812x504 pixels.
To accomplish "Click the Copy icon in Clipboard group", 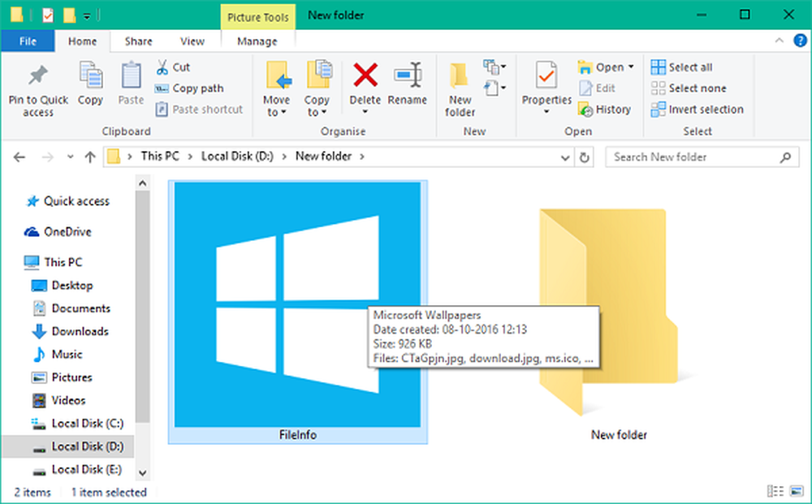I will [90, 76].
